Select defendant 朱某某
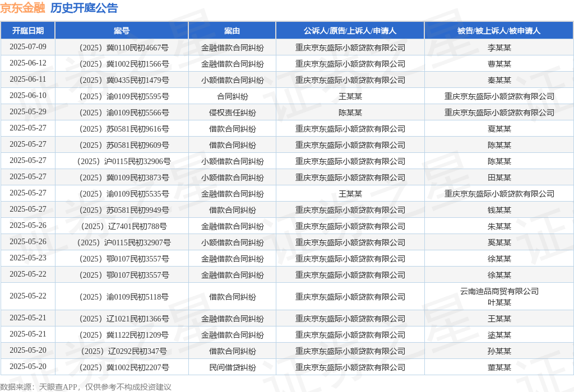Image resolution: width=574 pixels, height=392 pixels. [499, 226]
